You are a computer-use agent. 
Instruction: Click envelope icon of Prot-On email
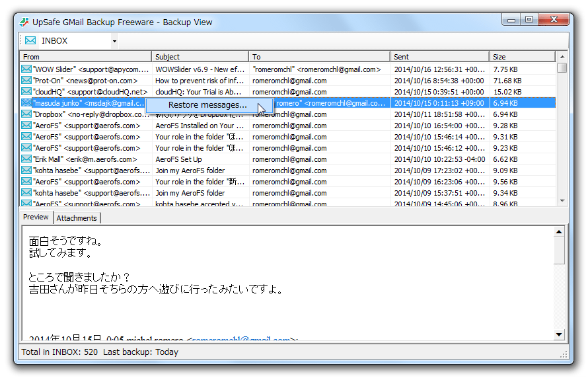coord(26,80)
